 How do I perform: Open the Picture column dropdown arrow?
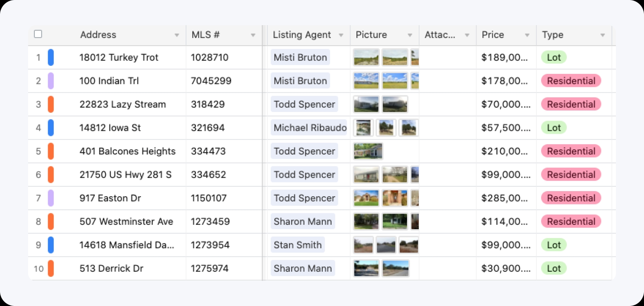(410, 35)
